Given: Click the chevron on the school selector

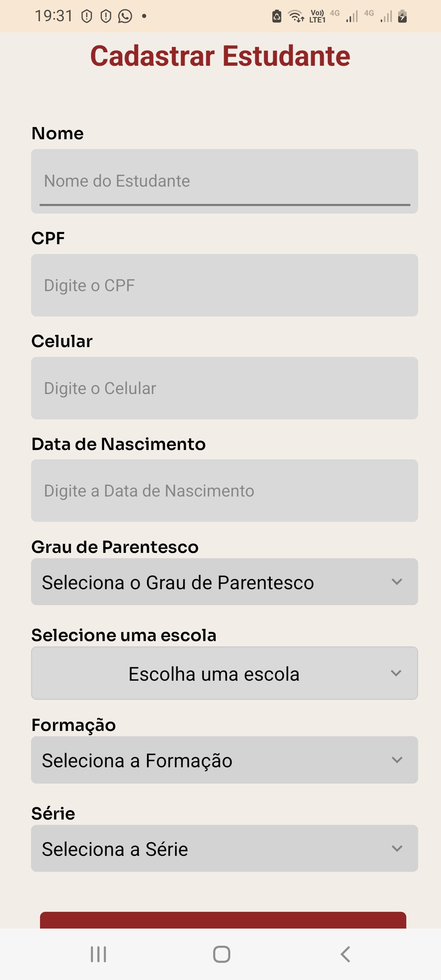Looking at the screenshot, I should (396, 673).
